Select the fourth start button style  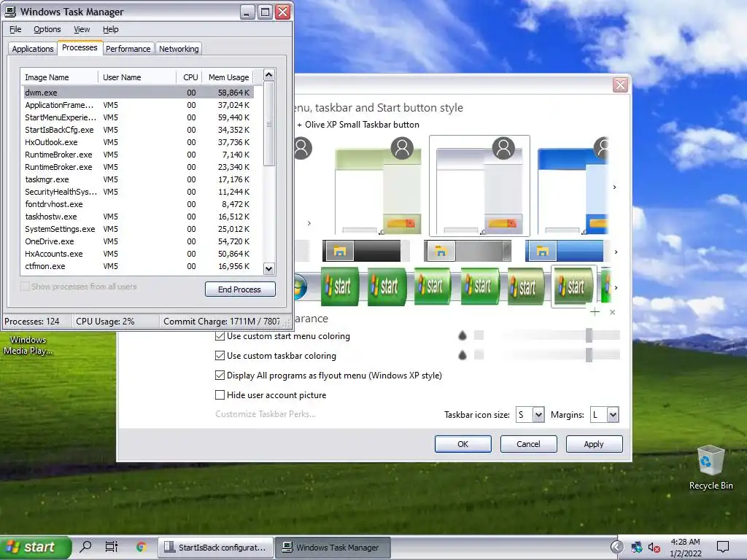[480, 287]
